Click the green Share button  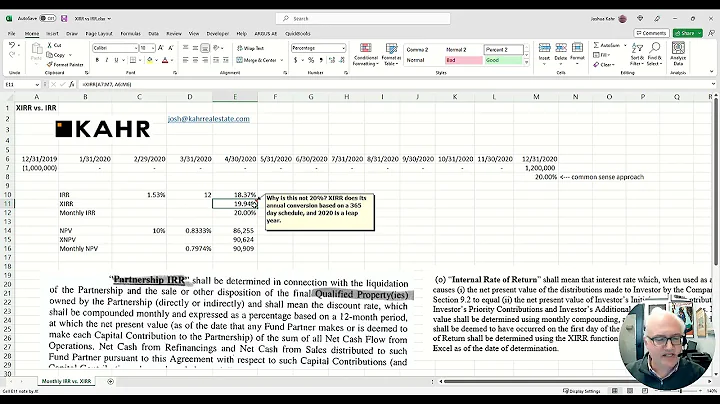(x=687, y=33)
